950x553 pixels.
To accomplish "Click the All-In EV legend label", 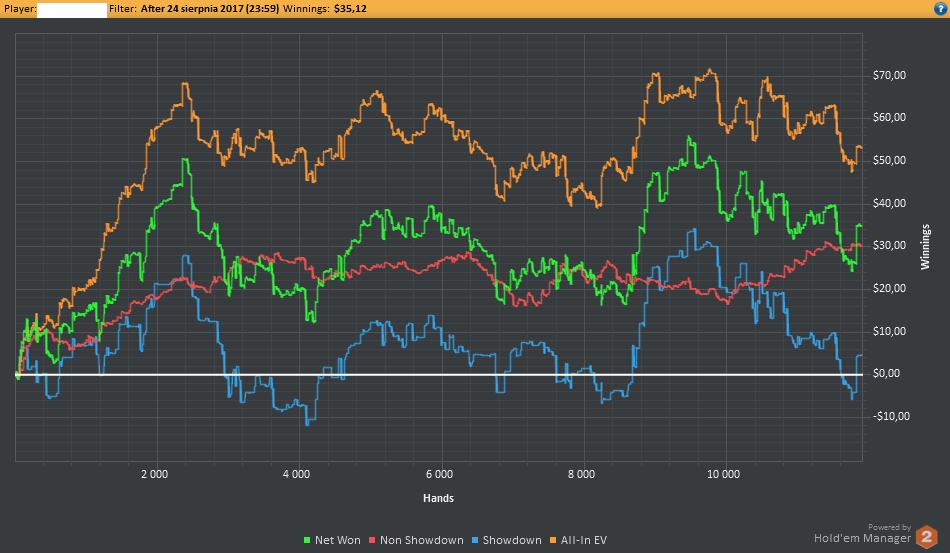I will [x=583, y=540].
